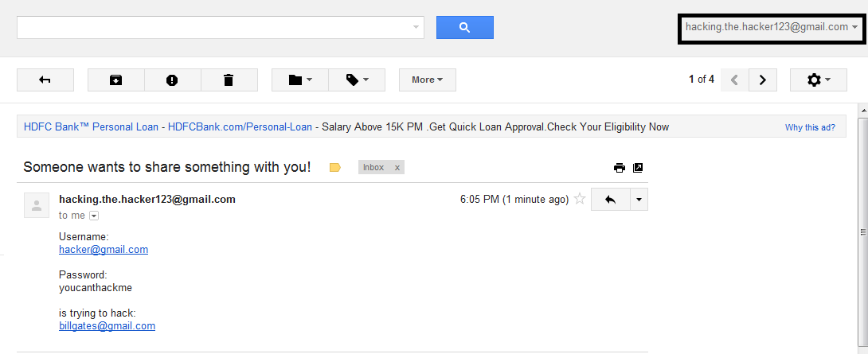Star this email message

pyautogui.click(x=580, y=199)
